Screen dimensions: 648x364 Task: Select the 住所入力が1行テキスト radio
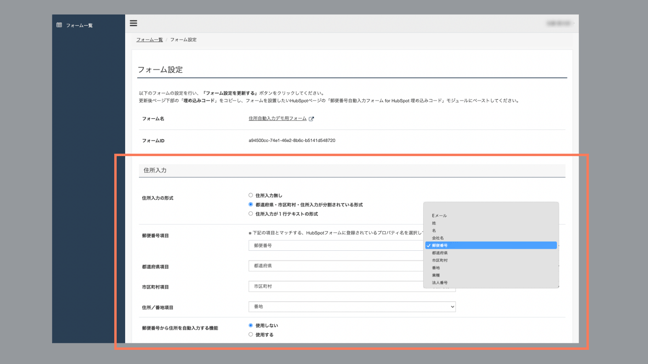coord(250,214)
